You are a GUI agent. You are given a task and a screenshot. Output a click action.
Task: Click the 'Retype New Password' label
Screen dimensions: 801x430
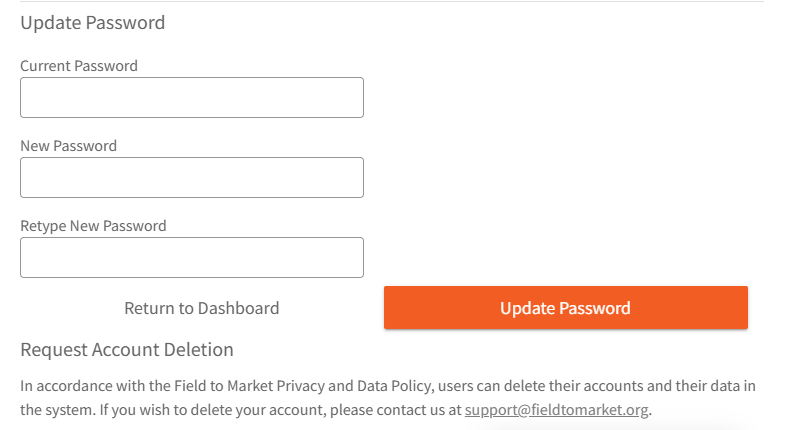point(93,226)
